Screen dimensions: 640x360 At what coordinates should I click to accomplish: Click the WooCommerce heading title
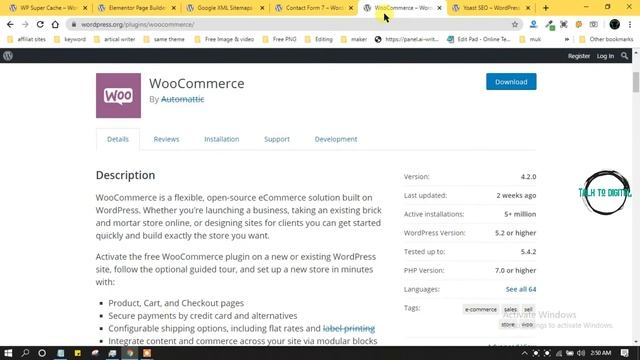197,83
